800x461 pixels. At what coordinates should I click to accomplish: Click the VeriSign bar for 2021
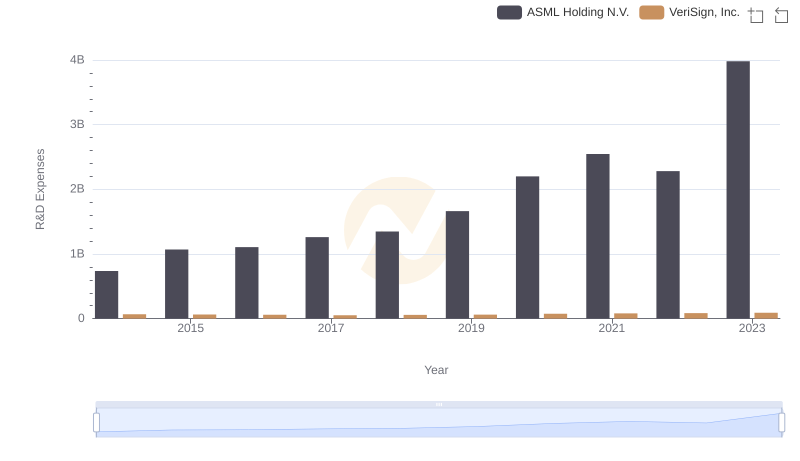click(626, 316)
